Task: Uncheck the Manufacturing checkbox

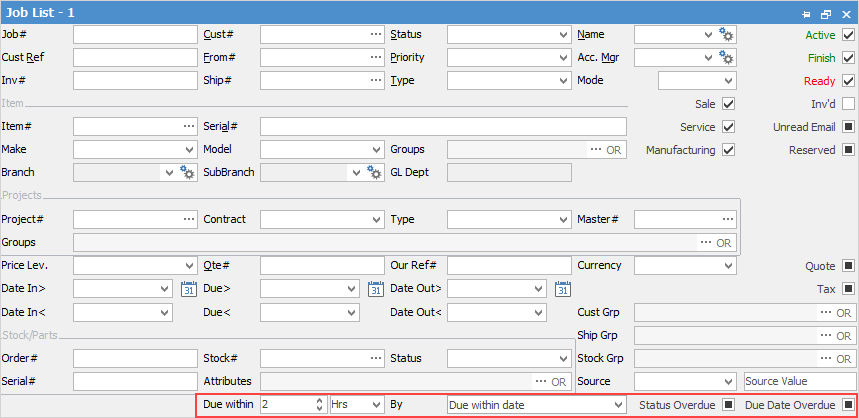Action: (x=728, y=150)
